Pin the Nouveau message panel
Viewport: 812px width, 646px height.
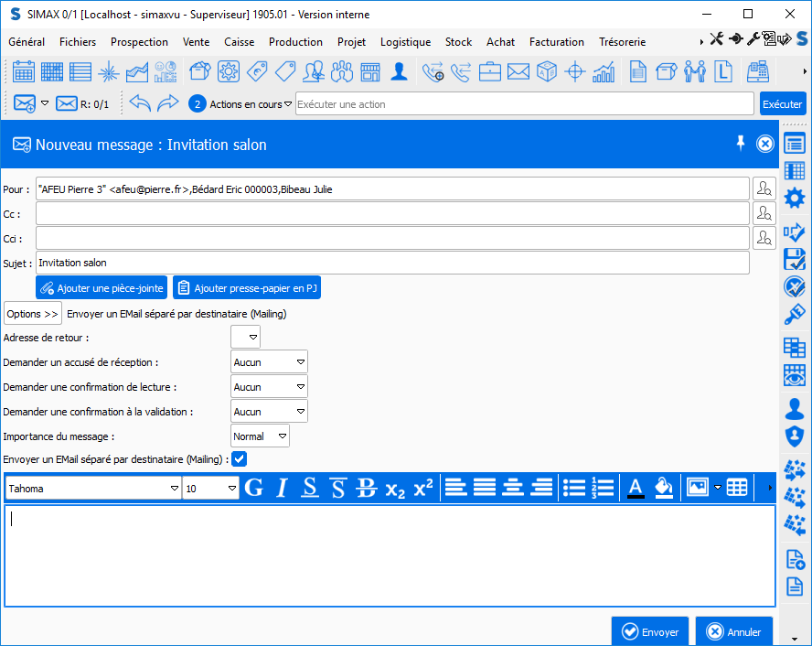(741, 143)
